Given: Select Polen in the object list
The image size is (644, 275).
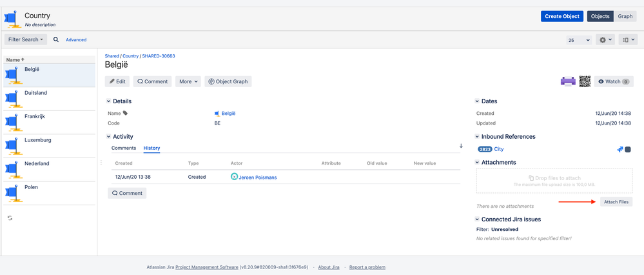Looking at the screenshot, I should (49, 192).
